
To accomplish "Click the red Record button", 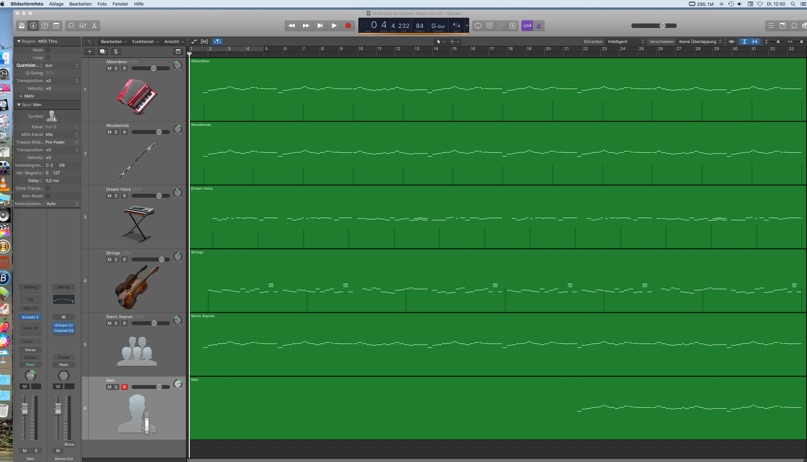I will click(x=348, y=25).
